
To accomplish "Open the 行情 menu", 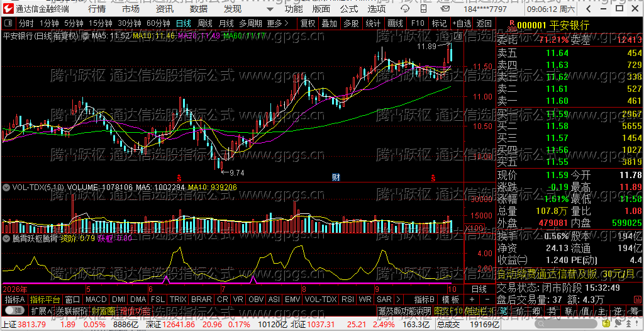I will click(96, 9).
